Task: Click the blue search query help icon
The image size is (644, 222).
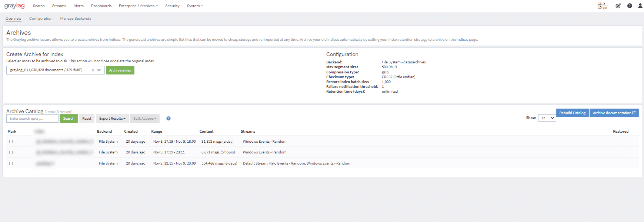Action: pyautogui.click(x=168, y=119)
